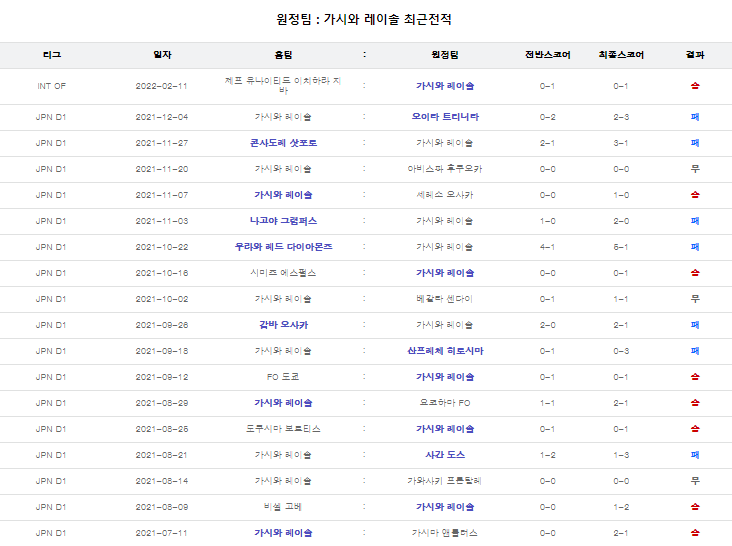The height and width of the screenshot is (546, 732).
Task: Click the 패 result in 감바 오사카 row
Action: click(x=695, y=325)
